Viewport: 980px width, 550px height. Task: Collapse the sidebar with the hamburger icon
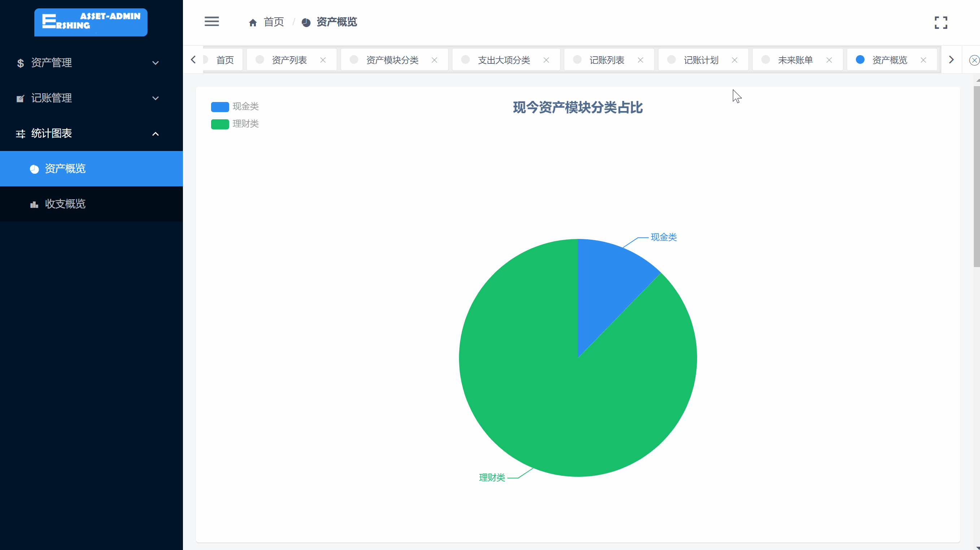[x=211, y=21]
